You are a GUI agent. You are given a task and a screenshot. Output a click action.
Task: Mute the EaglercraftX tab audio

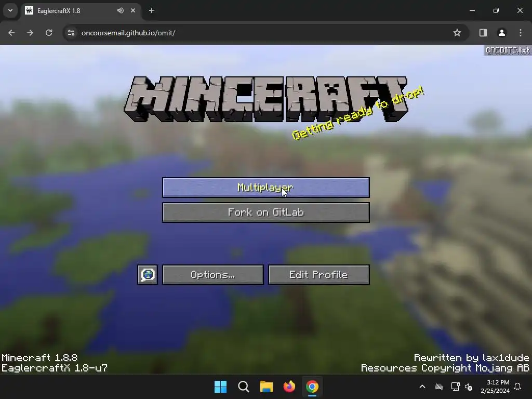pyautogui.click(x=121, y=10)
